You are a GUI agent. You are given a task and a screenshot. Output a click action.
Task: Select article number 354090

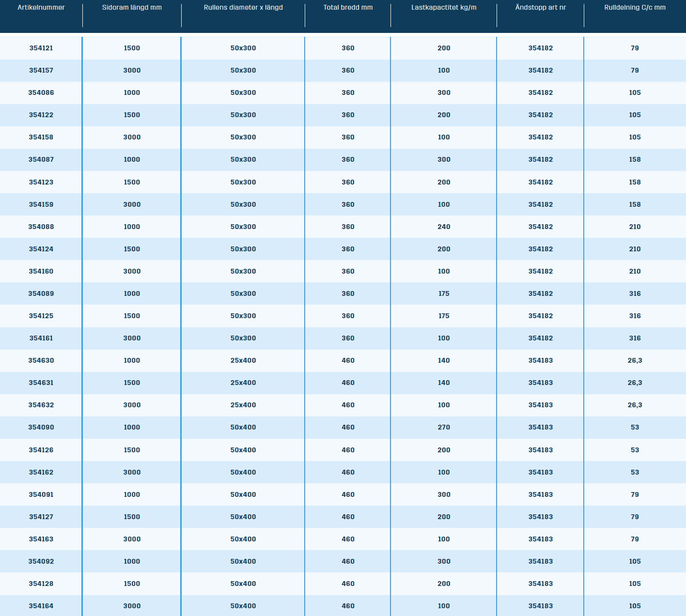pyautogui.click(x=41, y=428)
